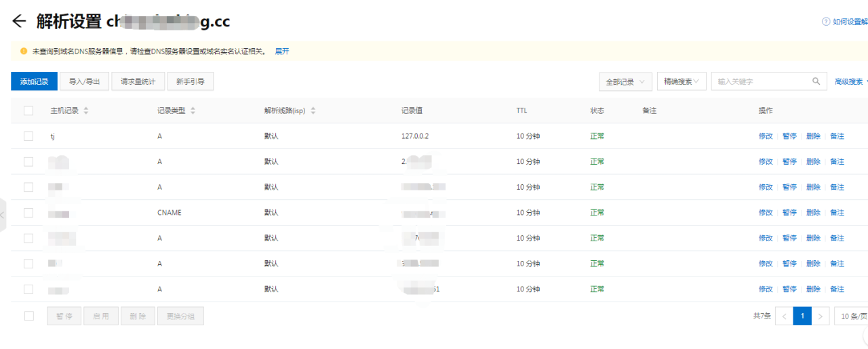This screenshot has height=349, width=868.
Task: Go to the previous page arrow
Action: tap(784, 316)
